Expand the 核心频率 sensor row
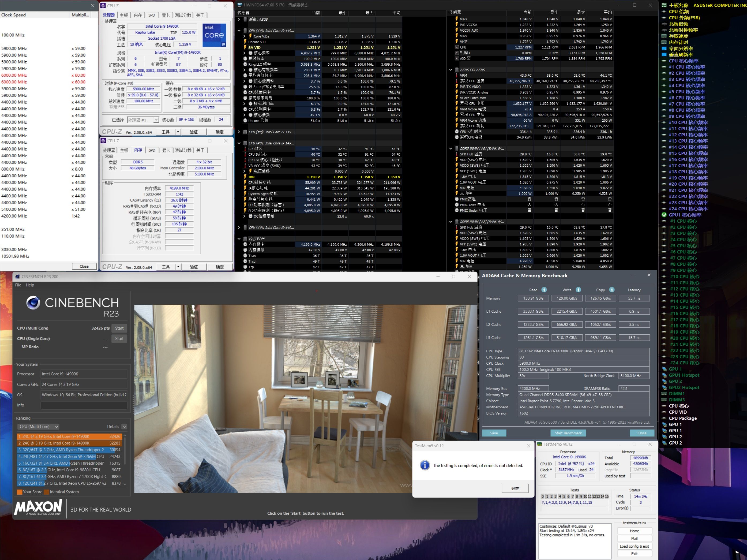747x560 pixels. [245, 53]
